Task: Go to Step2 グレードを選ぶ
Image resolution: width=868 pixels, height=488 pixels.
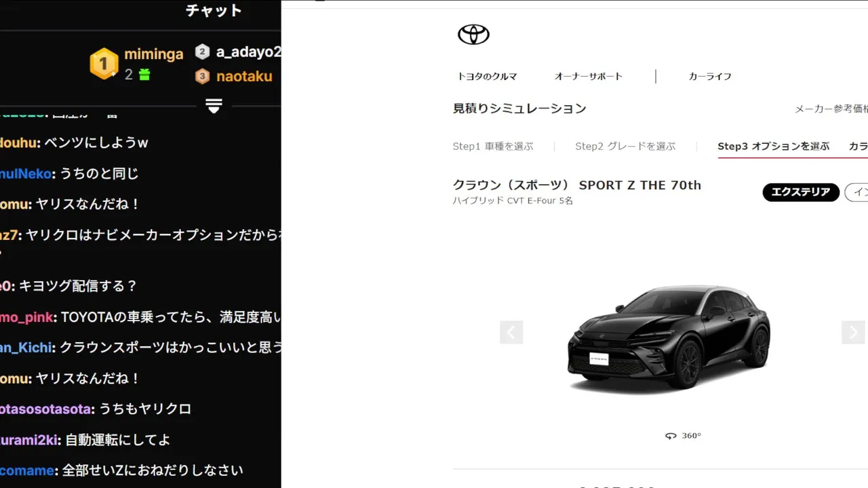Action: tap(625, 146)
